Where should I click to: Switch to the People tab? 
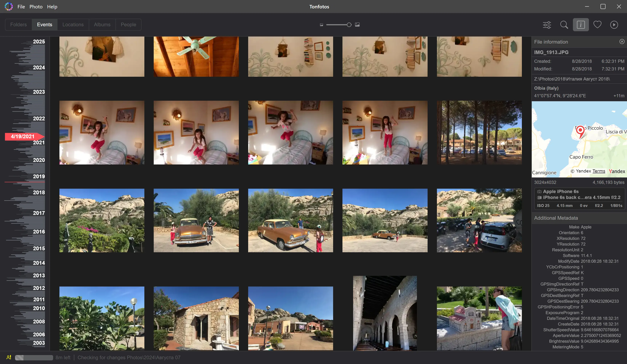(x=128, y=25)
